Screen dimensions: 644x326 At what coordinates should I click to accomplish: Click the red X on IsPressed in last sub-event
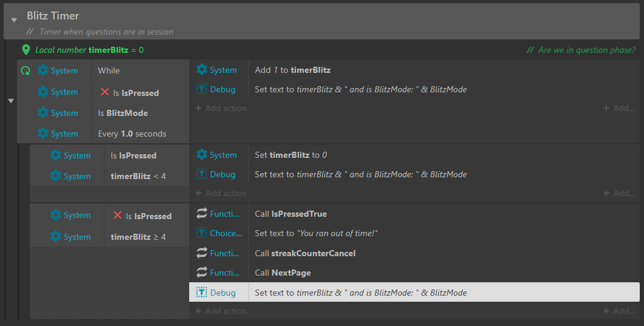click(x=118, y=215)
